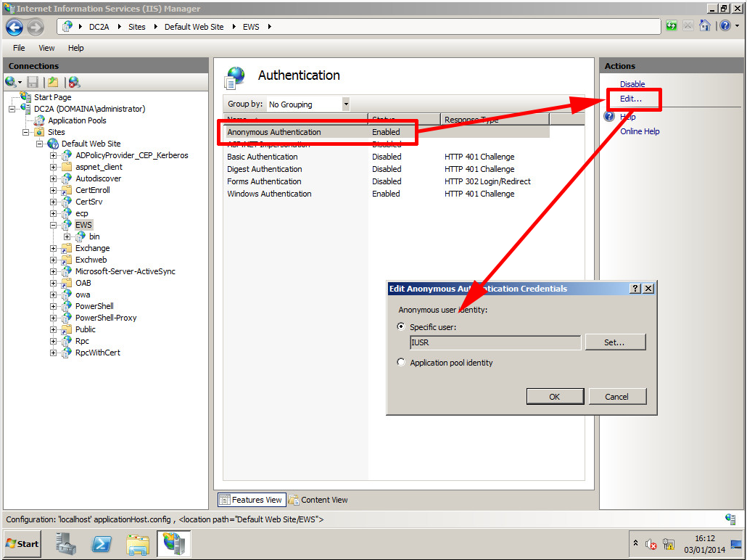Switch to Features View tab

coord(252,500)
